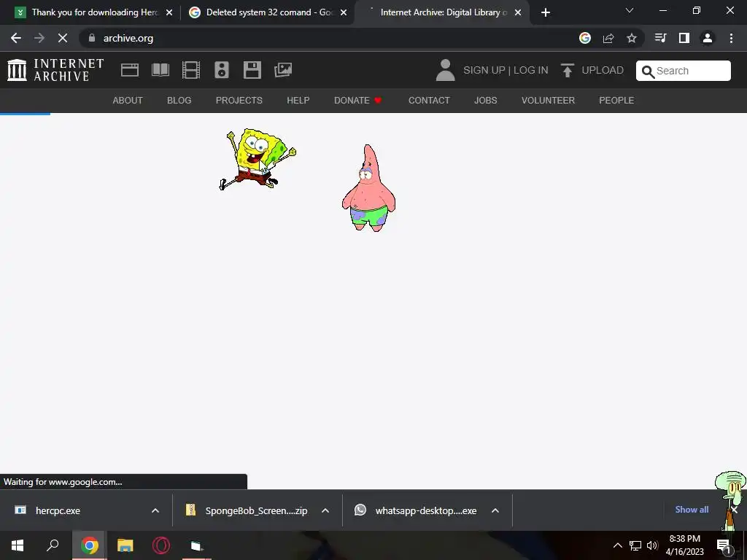The height and width of the screenshot is (560, 747).
Task: Toggle the Chrome side panel
Action: pos(684,38)
